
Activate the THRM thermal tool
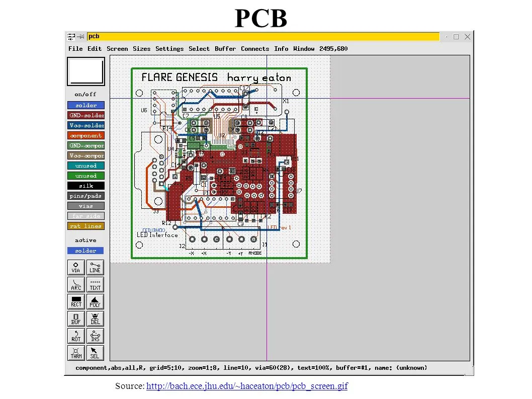click(x=75, y=353)
